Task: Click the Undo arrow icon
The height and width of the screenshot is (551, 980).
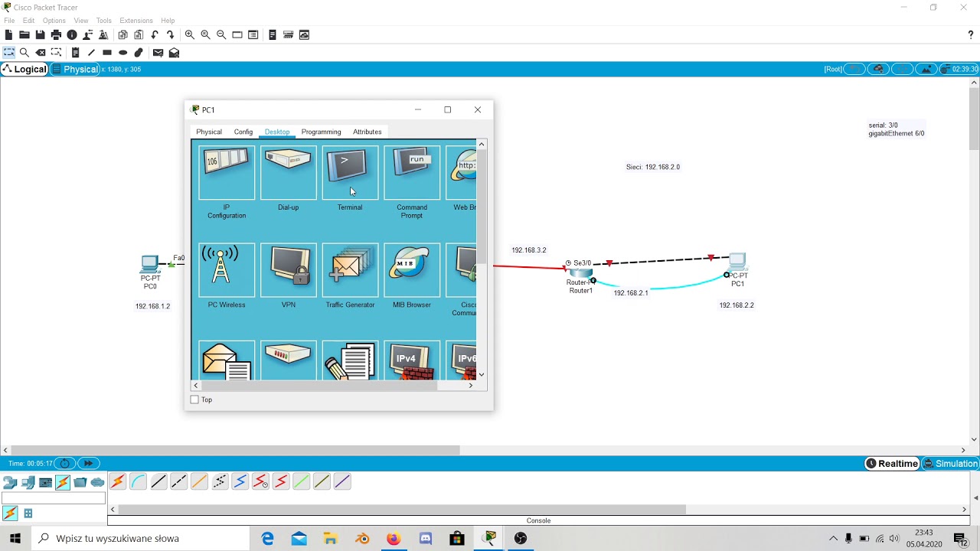Action: [x=155, y=34]
